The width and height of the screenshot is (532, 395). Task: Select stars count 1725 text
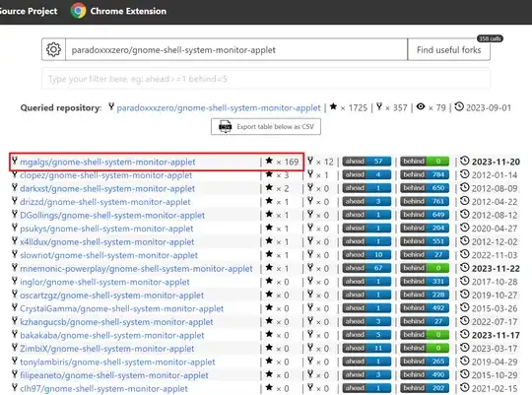click(358, 108)
